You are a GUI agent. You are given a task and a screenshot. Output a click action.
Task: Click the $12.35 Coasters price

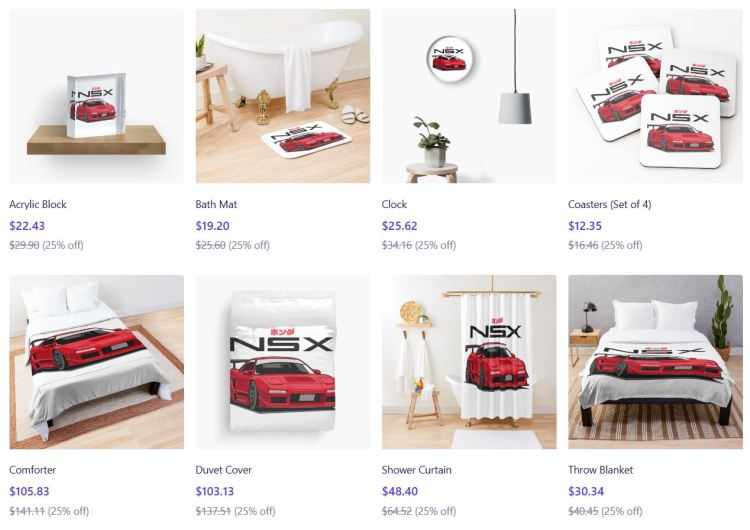[x=585, y=226]
